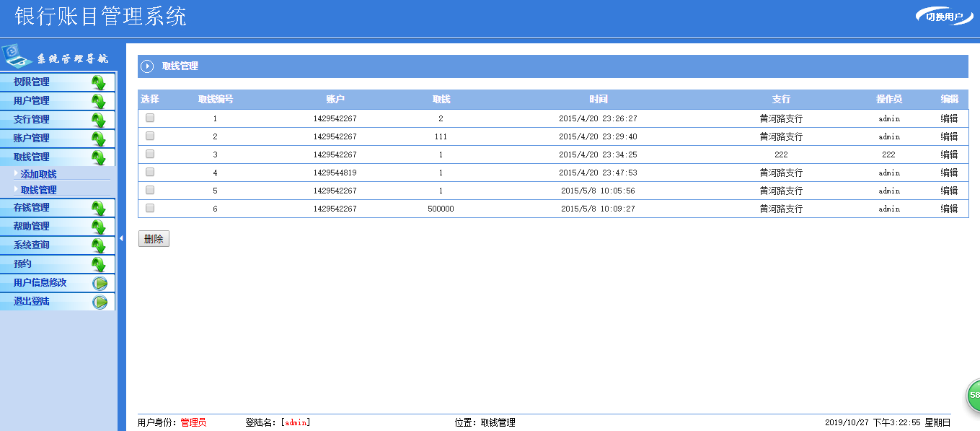Screen dimensions: 980x431
Task: Click the green arrow icon beside 取钱管理 menu
Action: coord(99,157)
